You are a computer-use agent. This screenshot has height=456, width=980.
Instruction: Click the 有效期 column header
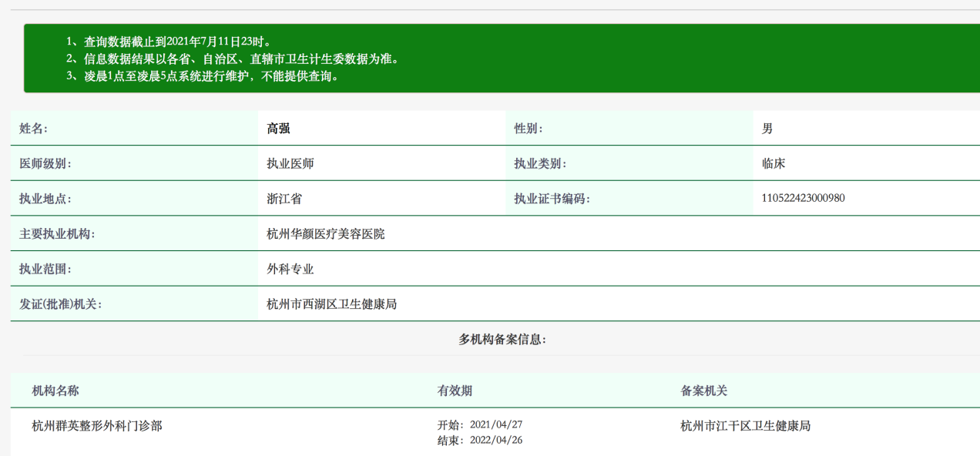455,391
